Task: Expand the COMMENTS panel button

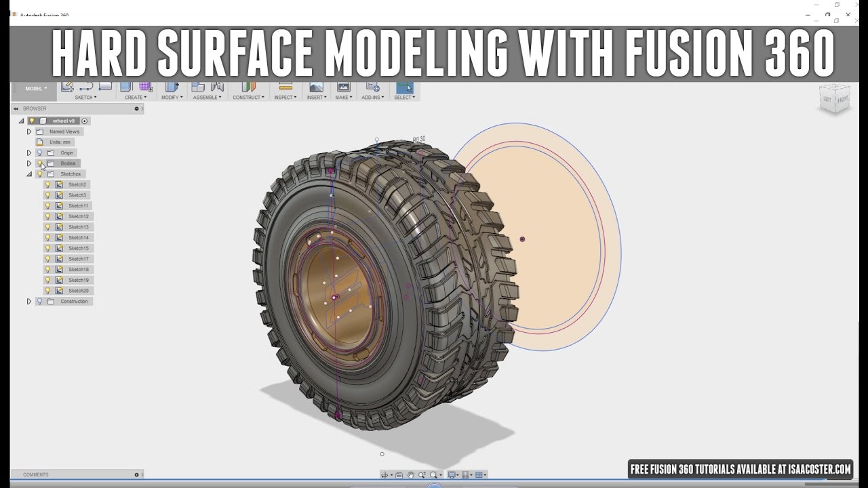Action: click(136, 474)
